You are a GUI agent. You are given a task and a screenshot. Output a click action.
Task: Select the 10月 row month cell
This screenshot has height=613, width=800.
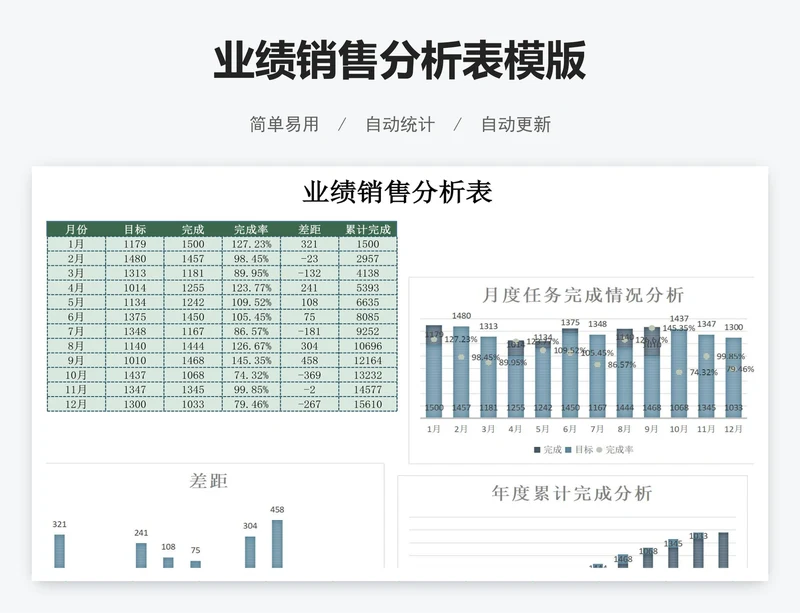[76, 375]
